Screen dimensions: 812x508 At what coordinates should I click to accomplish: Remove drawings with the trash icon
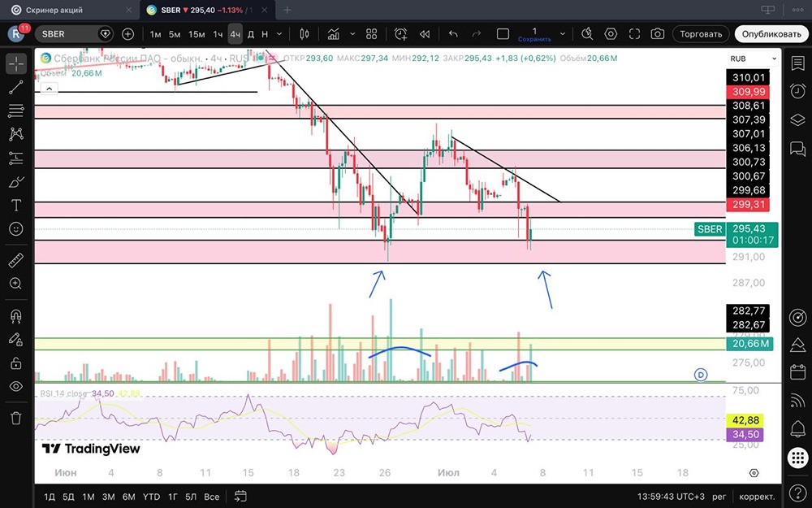pos(16,418)
